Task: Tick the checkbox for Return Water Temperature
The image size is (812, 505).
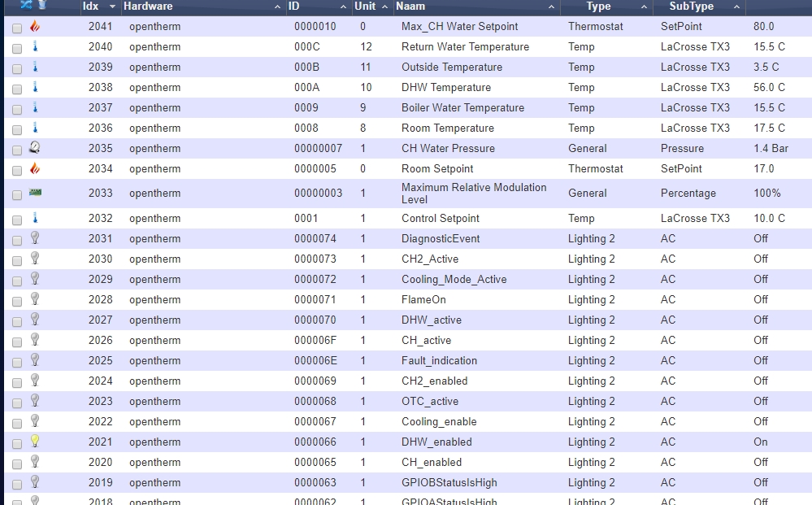Action: pos(17,48)
